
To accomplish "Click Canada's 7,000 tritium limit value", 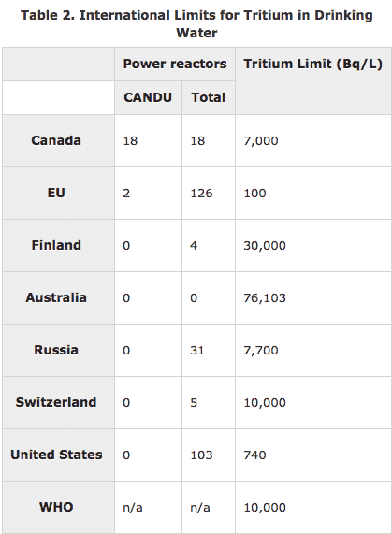I will [260, 140].
